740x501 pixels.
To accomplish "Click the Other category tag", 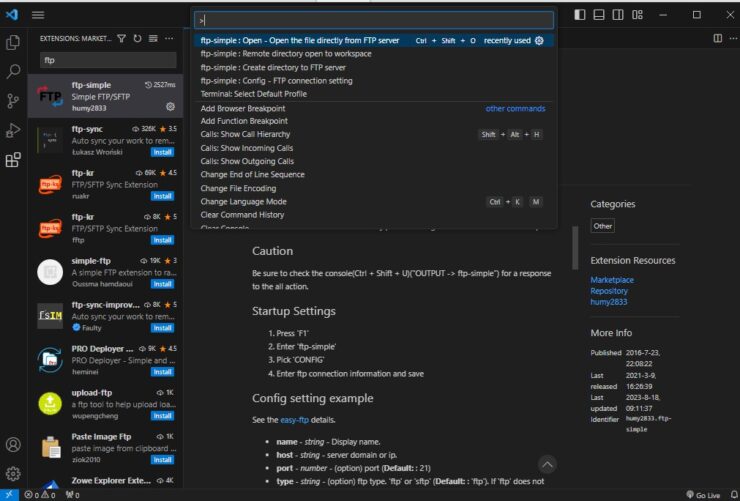I will point(603,226).
